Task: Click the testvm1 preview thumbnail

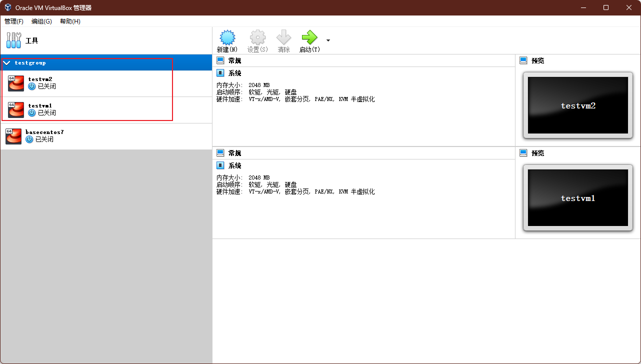Action: tap(578, 198)
